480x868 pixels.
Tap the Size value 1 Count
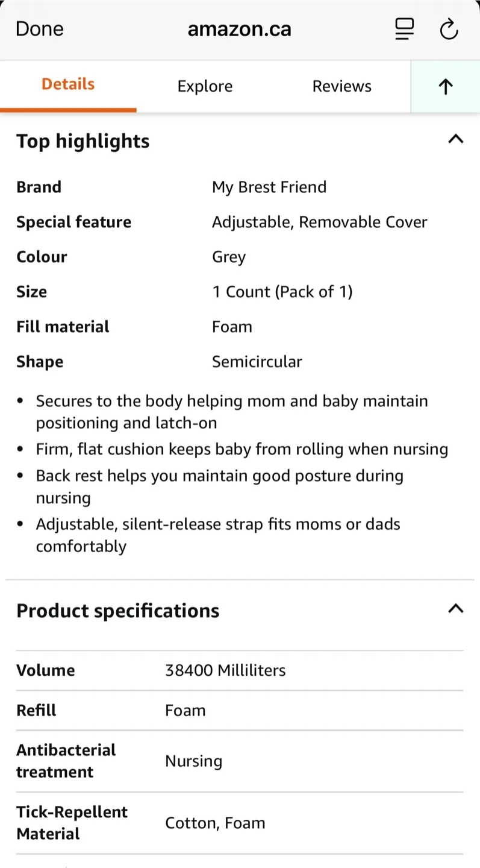point(282,291)
